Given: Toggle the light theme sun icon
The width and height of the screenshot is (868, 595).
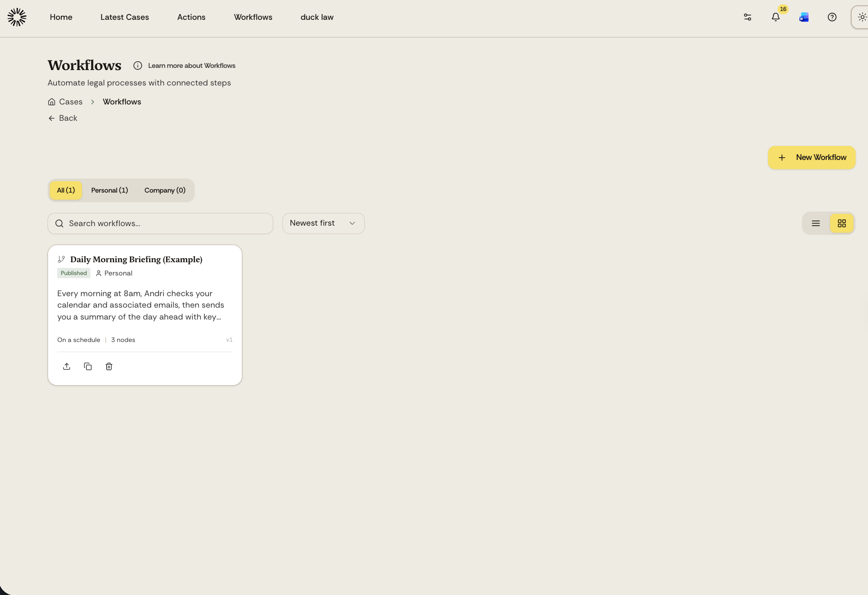Looking at the screenshot, I should (x=862, y=17).
